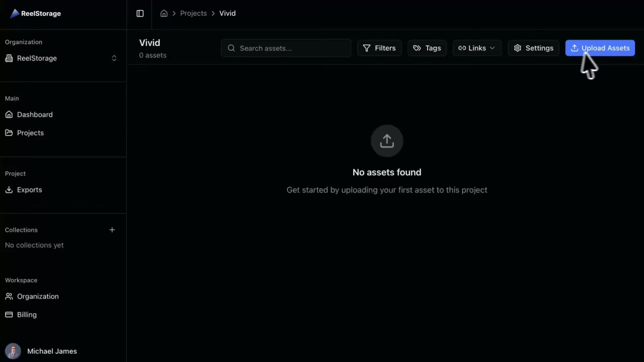
Task: Go to home via breadcrumb house icon
Action: pos(164,13)
